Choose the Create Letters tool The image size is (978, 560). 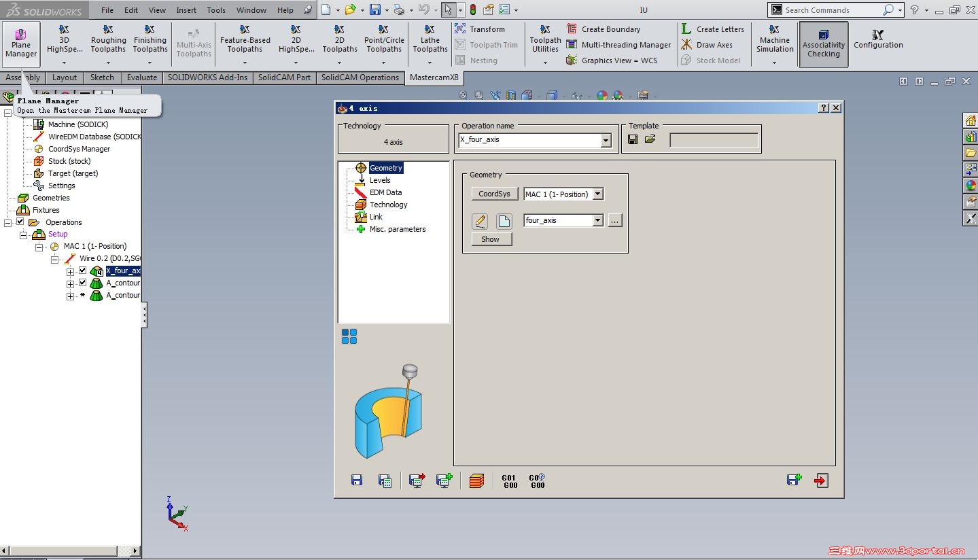(713, 29)
